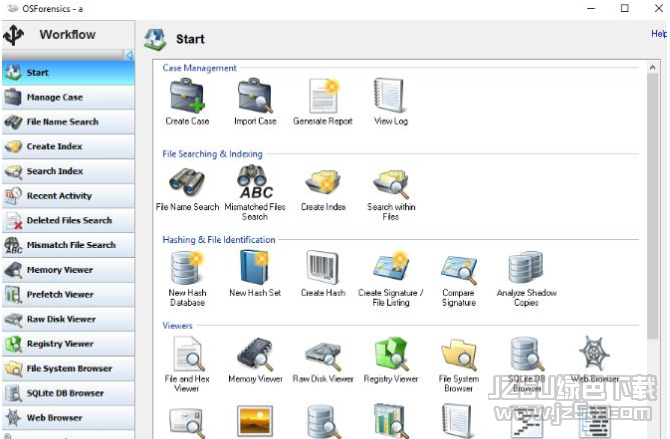Open Recent Activity in sidebar
The image size is (670, 439).
click(x=68, y=196)
